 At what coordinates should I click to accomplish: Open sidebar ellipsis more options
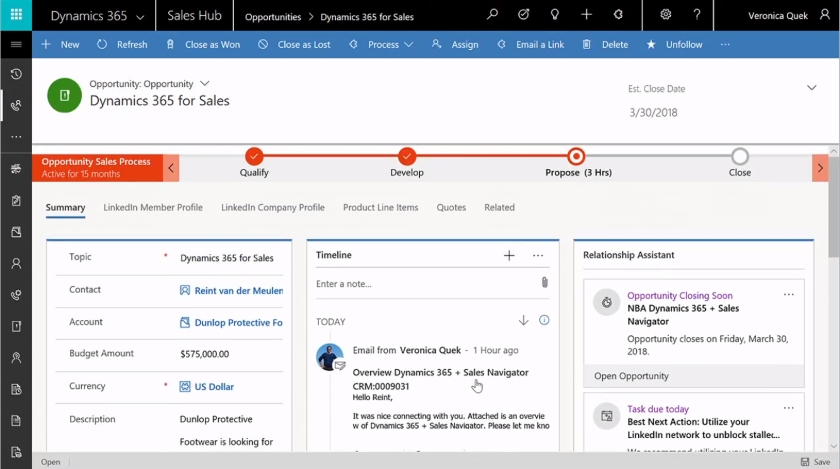pos(16,137)
